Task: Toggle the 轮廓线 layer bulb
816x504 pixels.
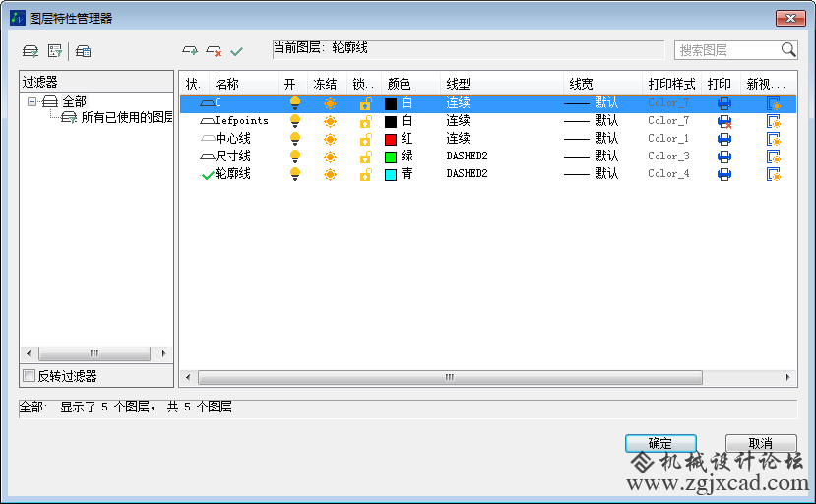Action: coord(295,174)
